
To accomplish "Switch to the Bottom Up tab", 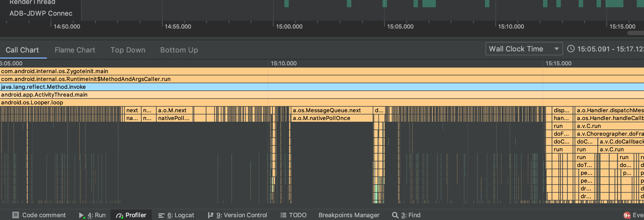I will (179, 50).
